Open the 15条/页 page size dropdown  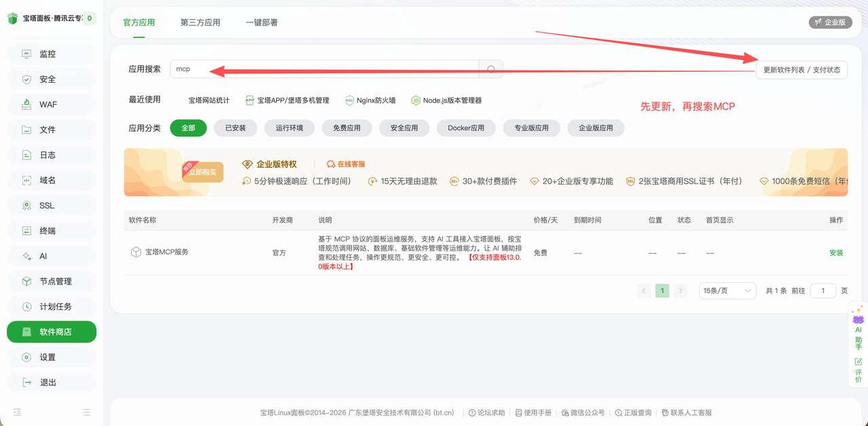pyautogui.click(x=728, y=290)
